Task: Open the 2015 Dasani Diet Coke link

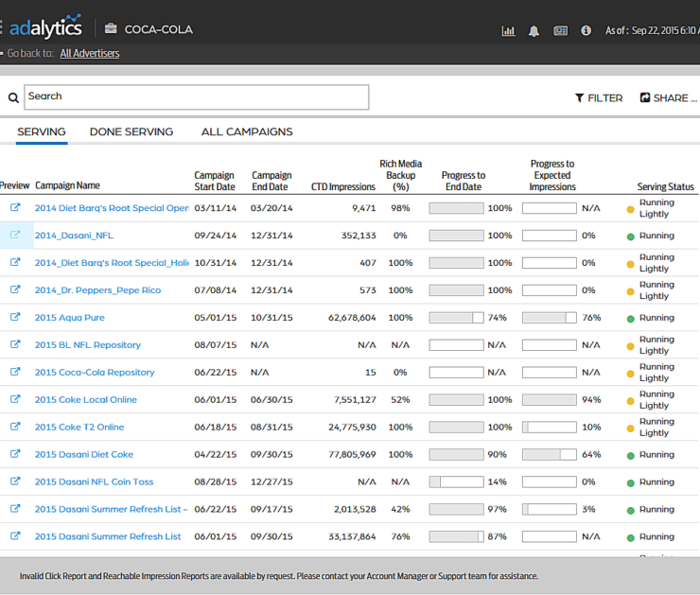Action: [x=84, y=454]
